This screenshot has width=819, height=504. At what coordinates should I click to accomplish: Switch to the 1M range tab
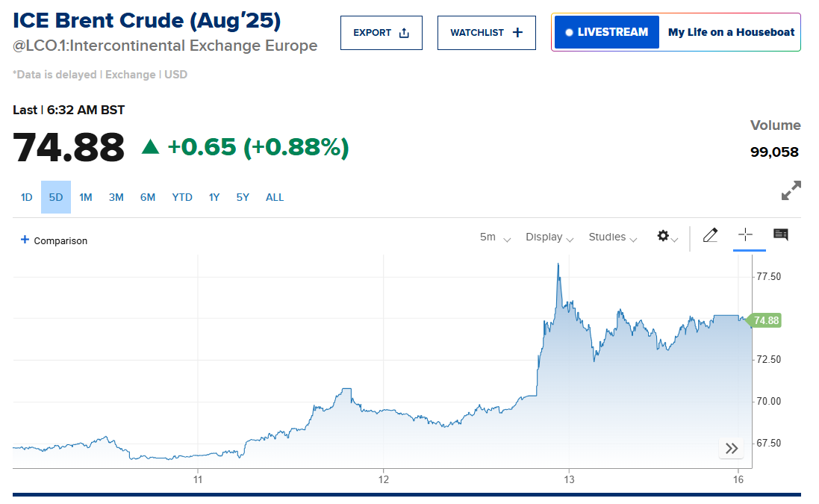click(x=86, y=197)
